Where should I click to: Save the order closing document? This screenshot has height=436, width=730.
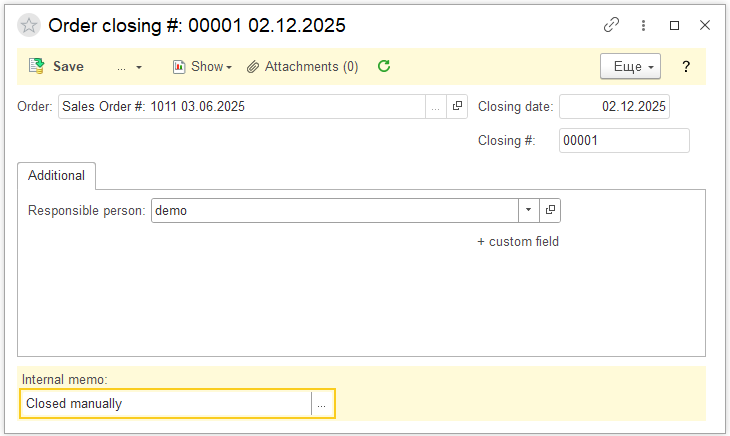click(57, 67)
